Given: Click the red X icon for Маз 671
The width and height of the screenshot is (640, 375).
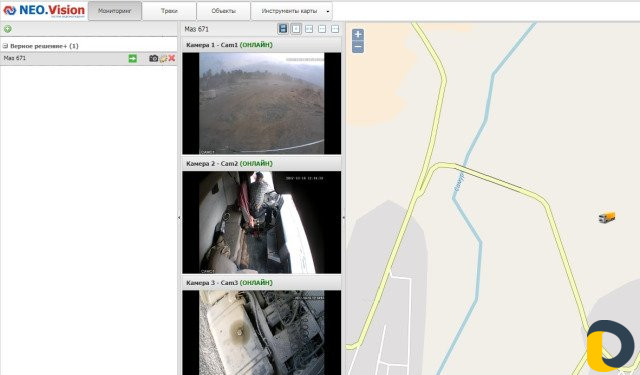Looking at the screenshot, I should tap(172, 58).
